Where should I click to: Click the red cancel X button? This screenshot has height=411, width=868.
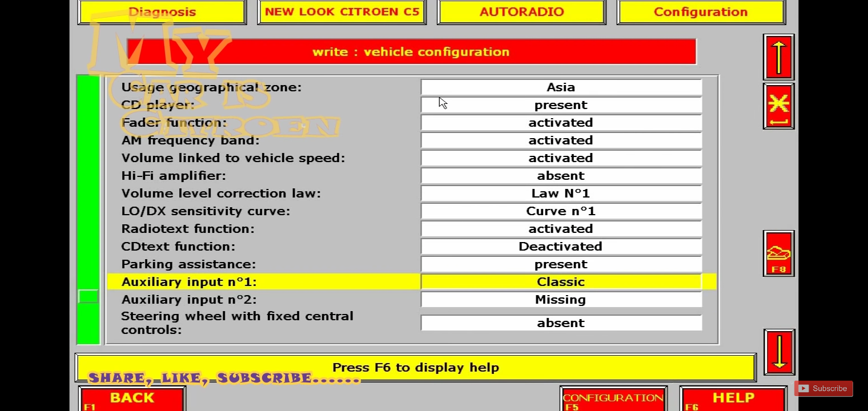pos(779,106)
